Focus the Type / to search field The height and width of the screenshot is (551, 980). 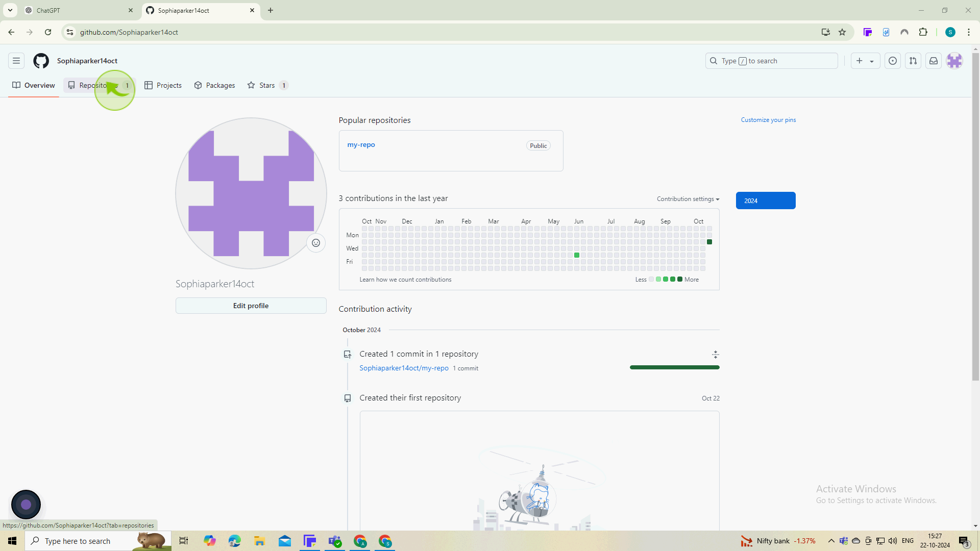pos(771,61)
